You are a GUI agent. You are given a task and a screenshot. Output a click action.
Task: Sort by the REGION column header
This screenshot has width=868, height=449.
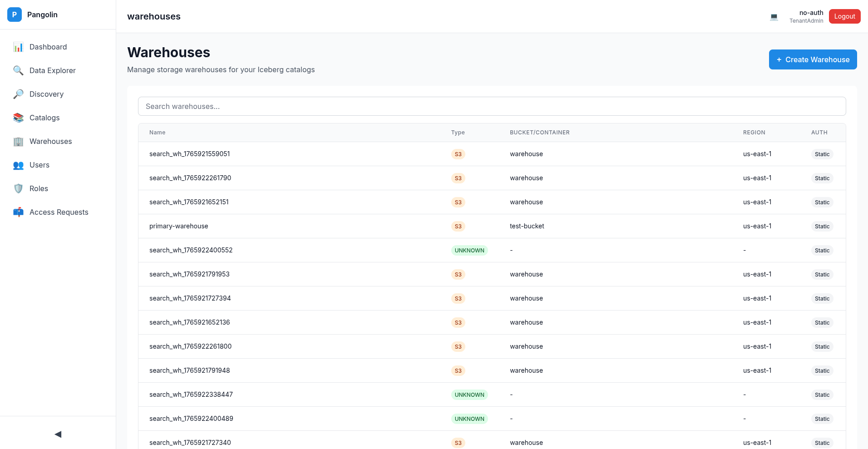[x=754, y=133]
